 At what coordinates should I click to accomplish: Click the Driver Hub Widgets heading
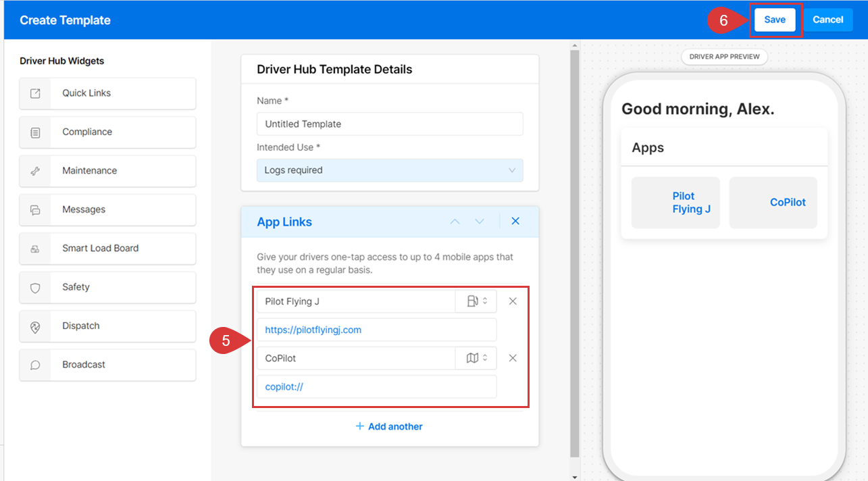click(62, 61)
